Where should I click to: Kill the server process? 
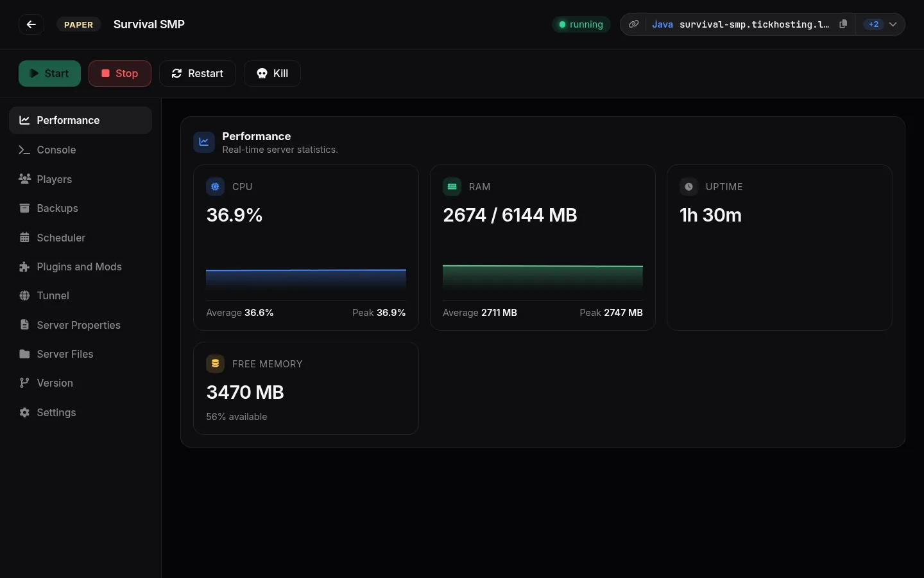coord(272,73)
